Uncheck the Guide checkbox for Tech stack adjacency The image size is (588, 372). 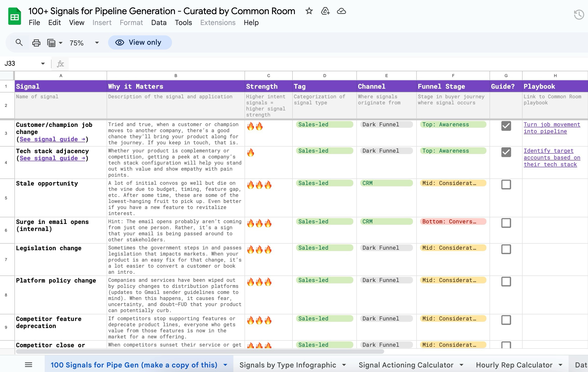(506, 152)
